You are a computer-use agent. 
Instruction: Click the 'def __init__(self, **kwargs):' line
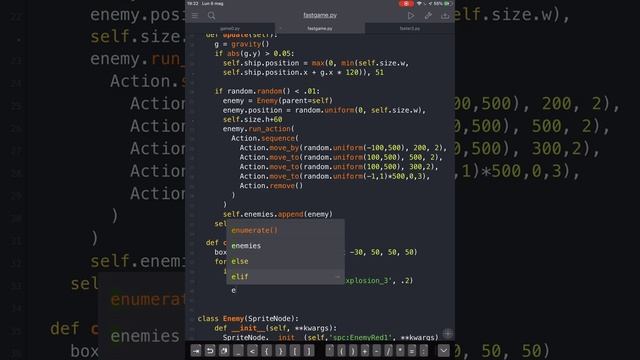[276, 328]
